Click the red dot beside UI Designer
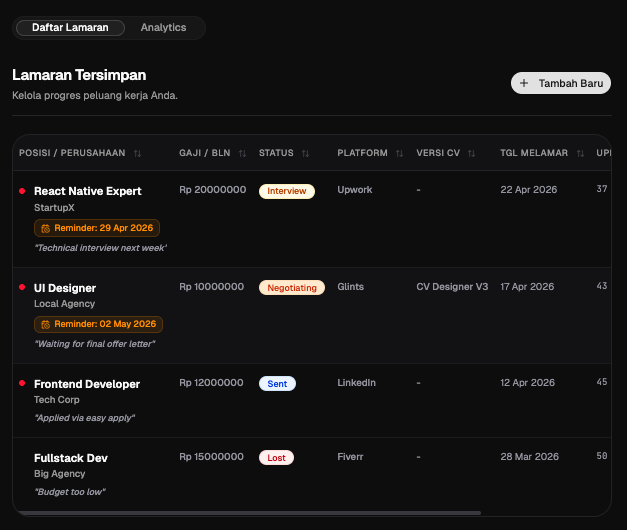Screen dimensions: 627x530 22,287
